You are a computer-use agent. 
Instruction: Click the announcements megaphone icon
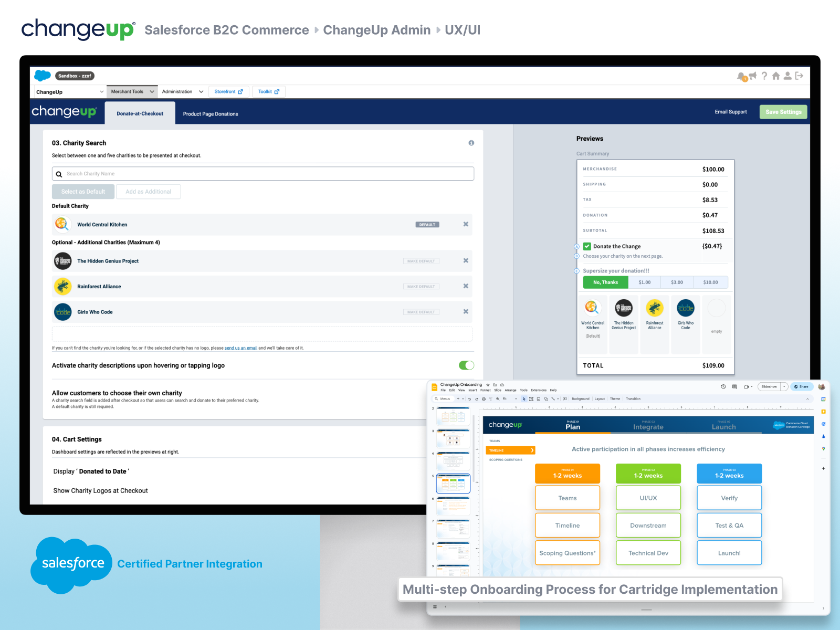(x=753, y=76)
